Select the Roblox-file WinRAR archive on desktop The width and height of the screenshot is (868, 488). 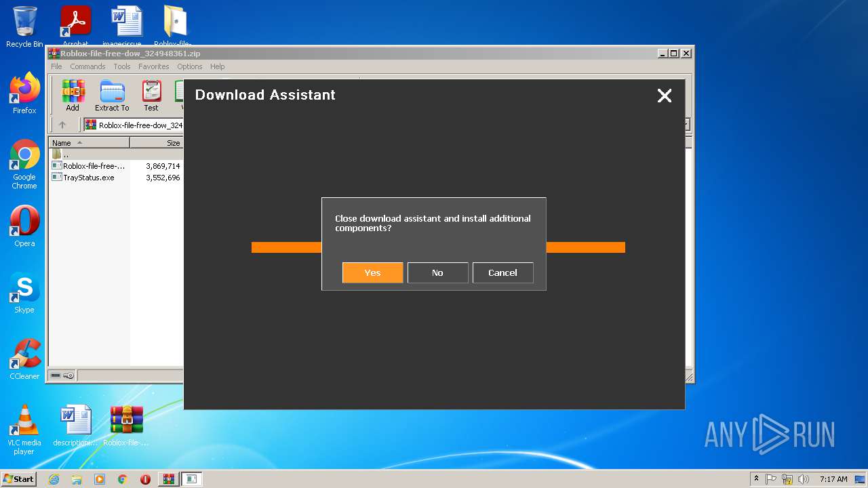[126, 426]
